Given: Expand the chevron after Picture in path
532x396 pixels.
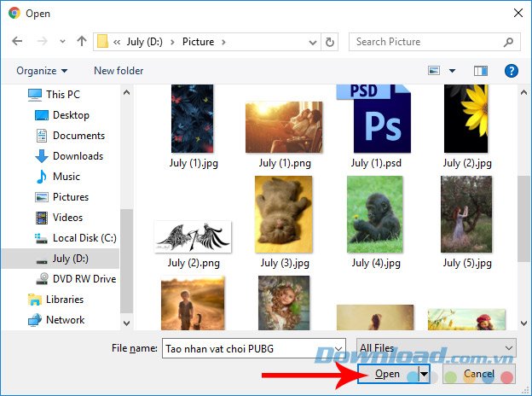Looking at the screenshot, I should (223, 42).
